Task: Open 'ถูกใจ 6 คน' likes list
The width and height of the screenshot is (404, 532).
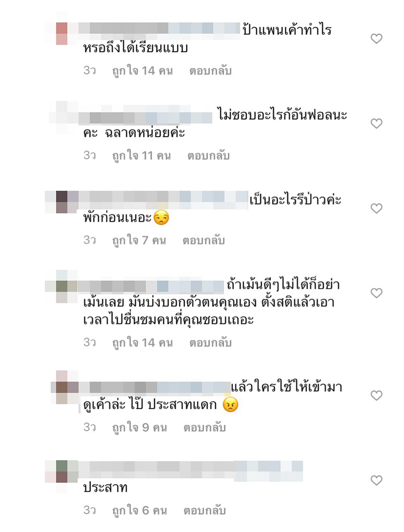Action: pos(140,510)
